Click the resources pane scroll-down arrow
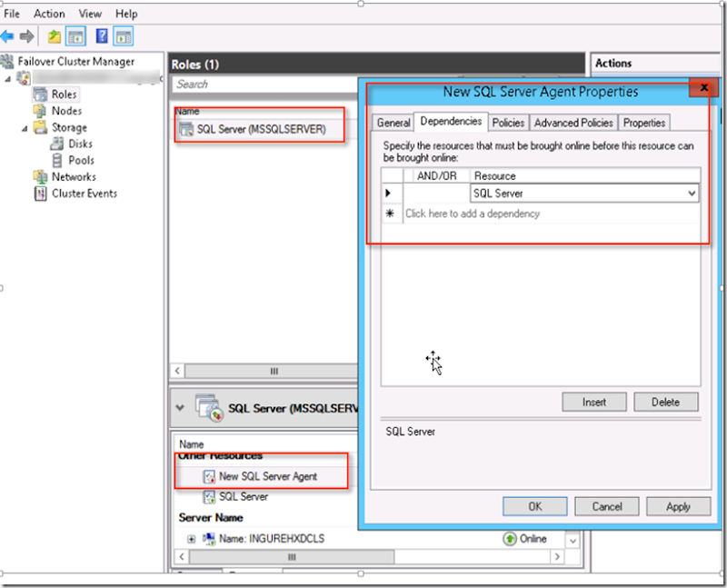Screen dimensions: 727x588 click(x=573, y=541)
